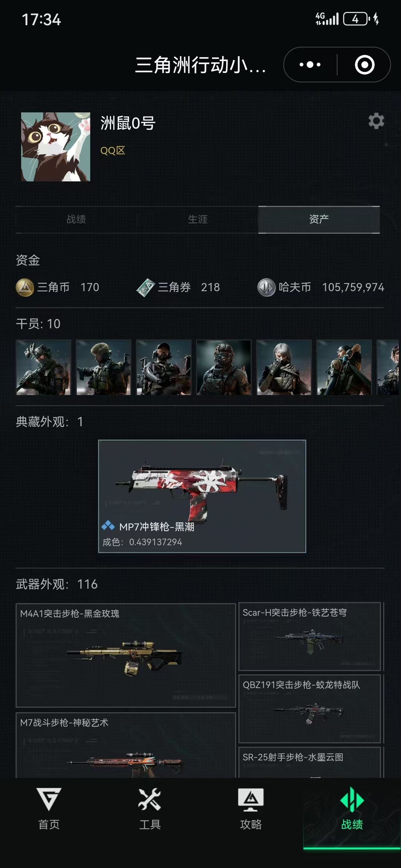Switch to the 生涯 tab
The width and height of the screenshot is (401, 868).
coord(198,219)
